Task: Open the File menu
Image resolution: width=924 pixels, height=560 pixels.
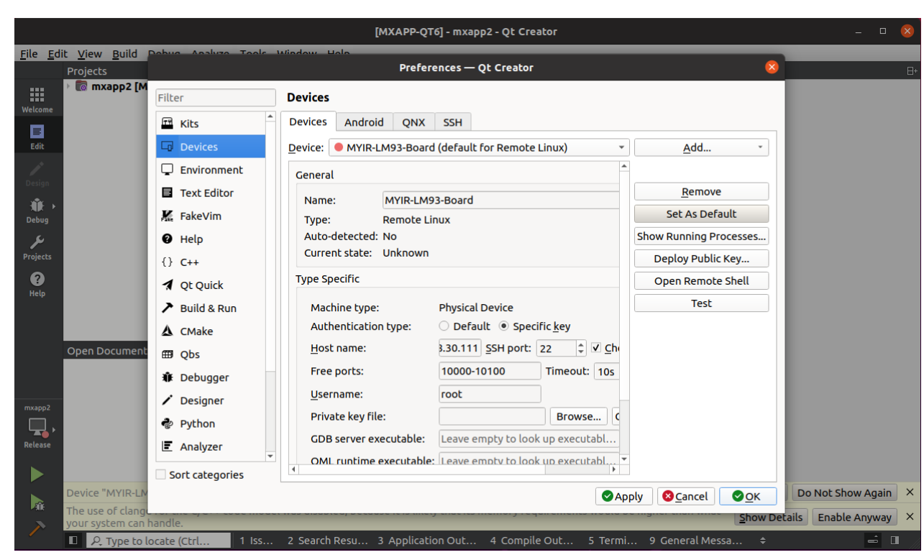Action: (29, 54)
